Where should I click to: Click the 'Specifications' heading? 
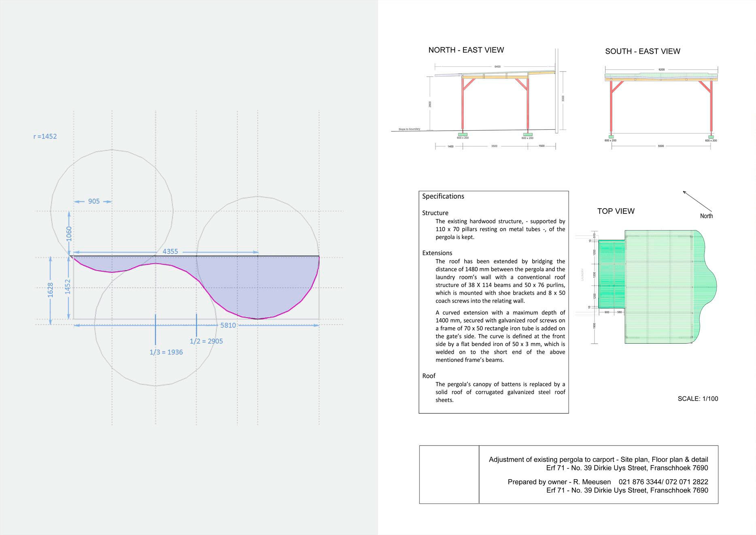(443, 196)
